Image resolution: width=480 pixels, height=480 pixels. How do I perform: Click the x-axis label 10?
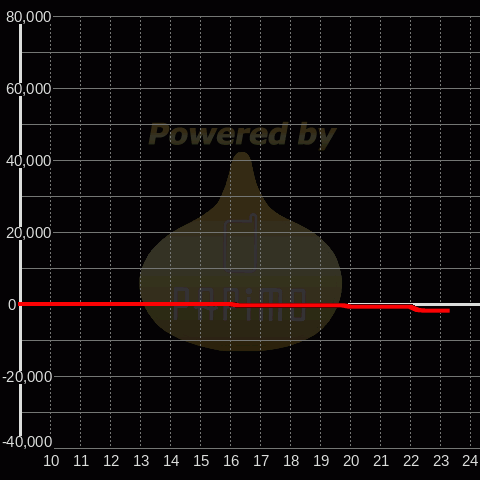51,461
